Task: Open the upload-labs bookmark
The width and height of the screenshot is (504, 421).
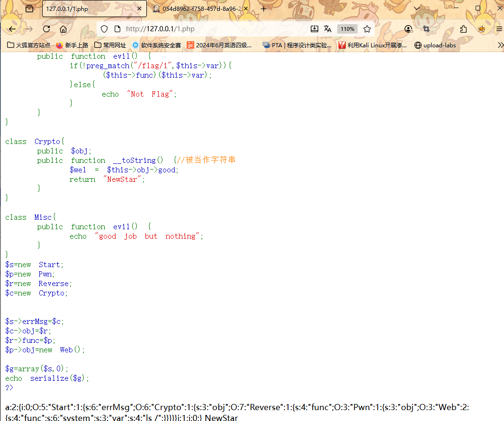Action: tap(435, 45)
